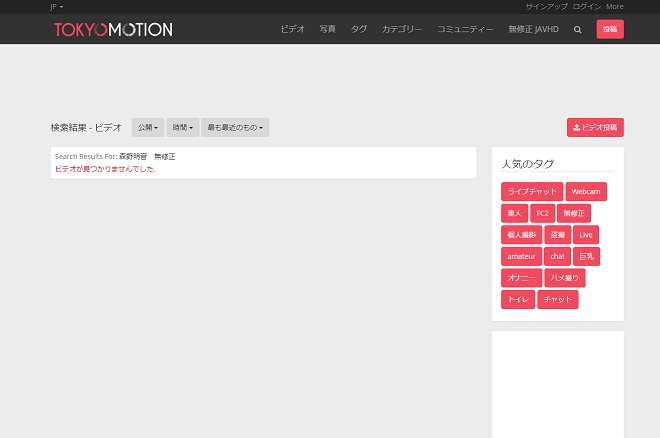Viewport: 660px width, 438px height.
Task: Select the ライブチャット tag
Action: point(531,191)
